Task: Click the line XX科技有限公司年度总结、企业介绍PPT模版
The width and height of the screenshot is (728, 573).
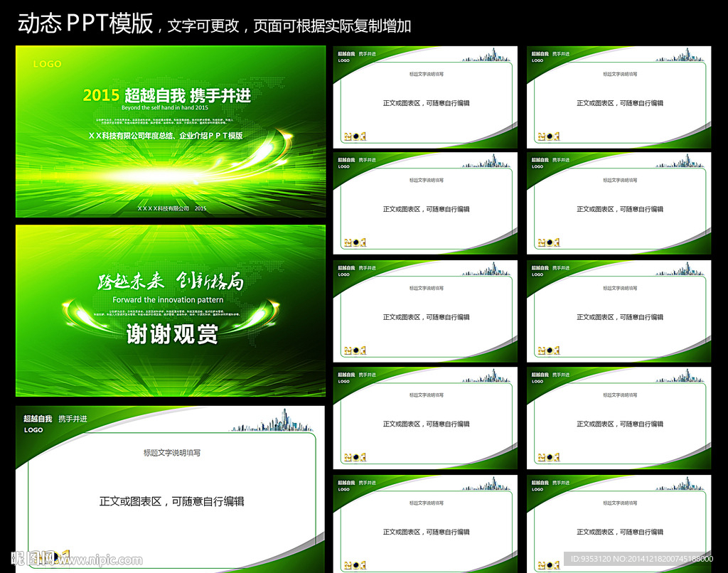Action: [166, 136]
